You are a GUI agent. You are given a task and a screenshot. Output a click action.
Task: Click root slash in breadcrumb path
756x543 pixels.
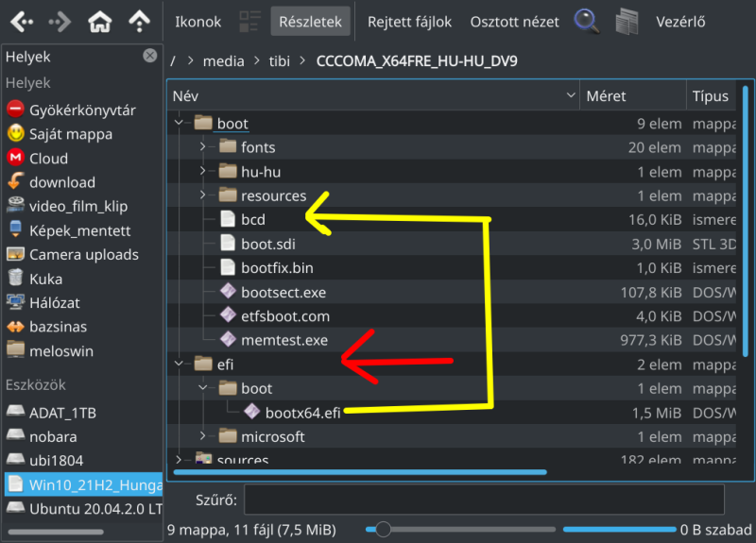tap(173, 61)
